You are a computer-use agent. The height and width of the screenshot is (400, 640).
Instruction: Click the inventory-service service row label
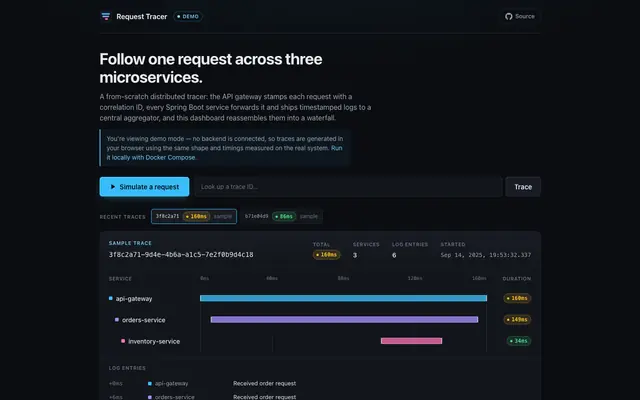pyautogui.click(x=154, y=341)
